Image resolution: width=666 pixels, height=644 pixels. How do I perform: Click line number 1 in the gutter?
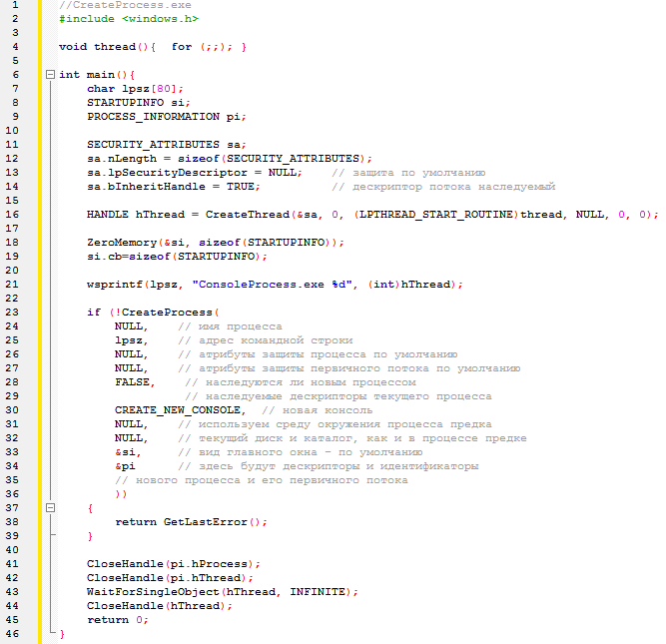point(14,5)
